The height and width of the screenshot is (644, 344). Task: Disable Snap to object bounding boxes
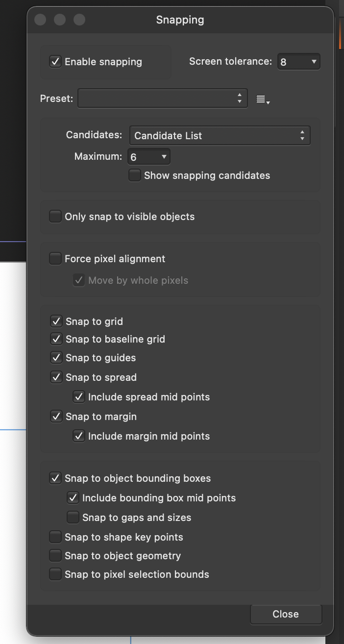click(55, 478)
